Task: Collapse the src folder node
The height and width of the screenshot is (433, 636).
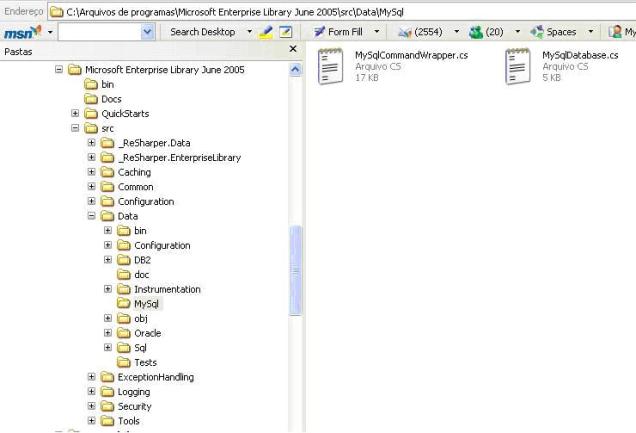Action: pyautogui.click(x=75, y=128)
